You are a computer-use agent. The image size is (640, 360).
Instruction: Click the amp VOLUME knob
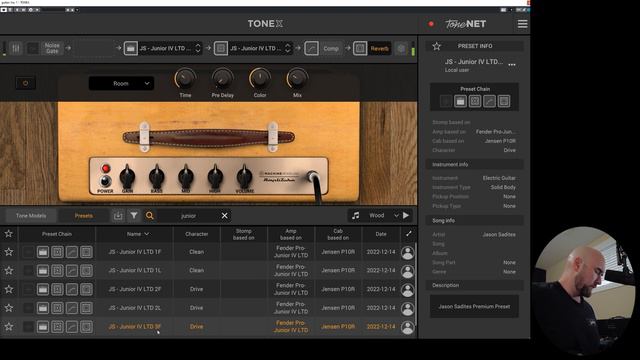[x=244, y=177]
